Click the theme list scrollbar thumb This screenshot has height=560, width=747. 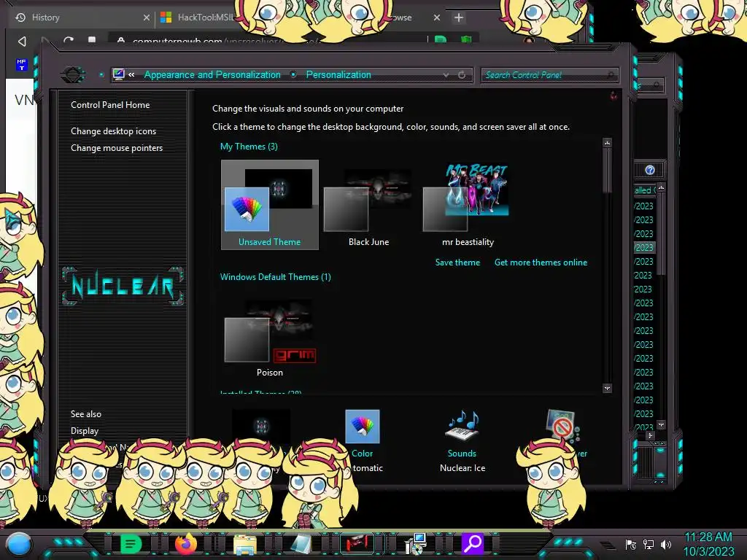(607, 171)
